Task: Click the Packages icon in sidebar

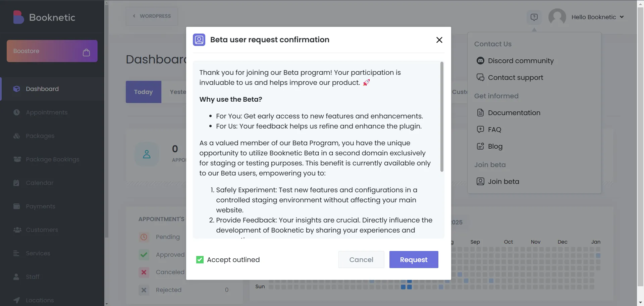Action: (16, 136)
